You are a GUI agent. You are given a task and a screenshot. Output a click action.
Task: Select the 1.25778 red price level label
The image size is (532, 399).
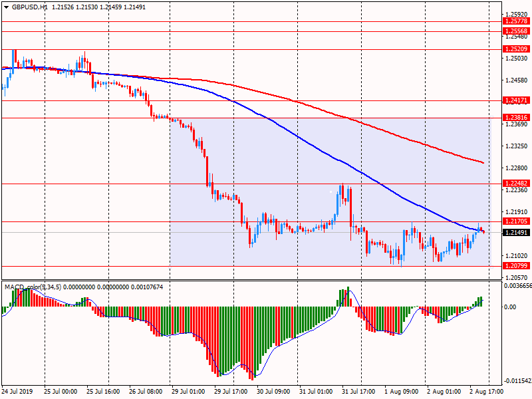pyautogui.click(x=516, y=21)
